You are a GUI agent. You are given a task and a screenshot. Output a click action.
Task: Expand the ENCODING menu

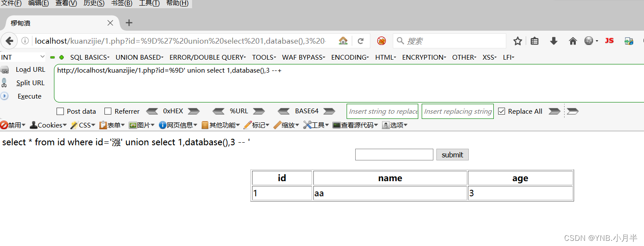coord(350,57)
